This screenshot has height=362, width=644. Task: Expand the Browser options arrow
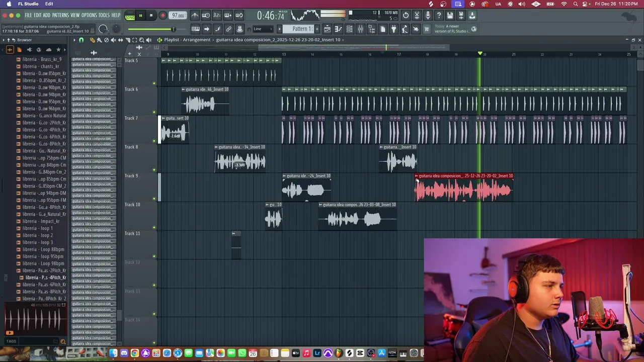[4, 40]
